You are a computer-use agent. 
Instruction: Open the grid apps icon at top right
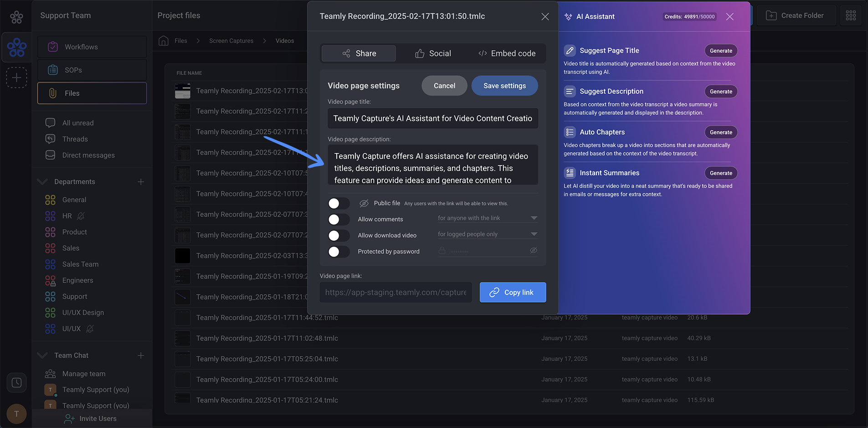click(851, 15)
